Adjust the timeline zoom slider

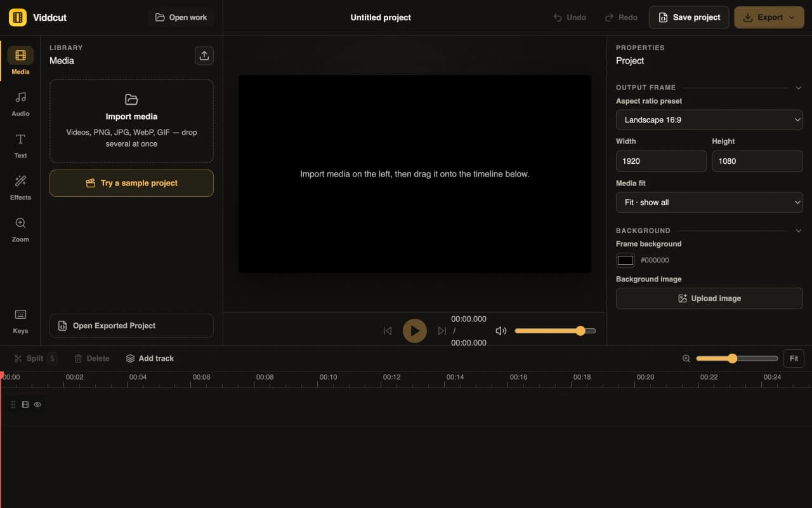click(737, 359)
